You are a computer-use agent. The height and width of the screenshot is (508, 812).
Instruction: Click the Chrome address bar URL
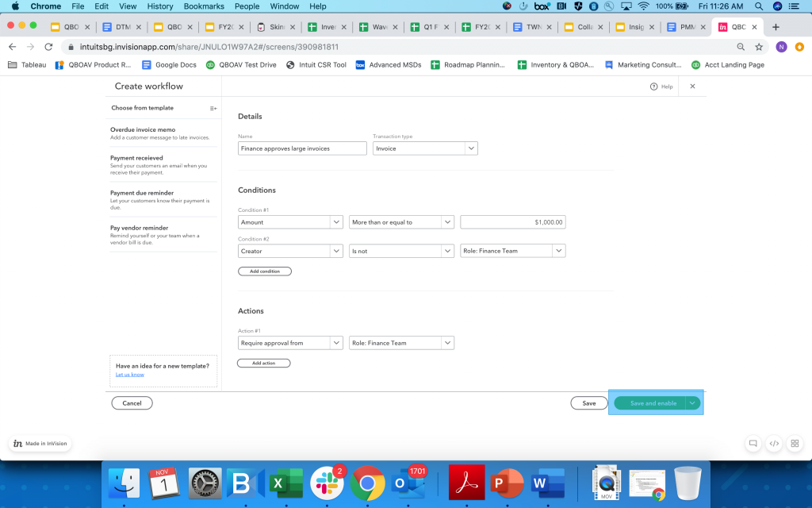click(209, 47)
